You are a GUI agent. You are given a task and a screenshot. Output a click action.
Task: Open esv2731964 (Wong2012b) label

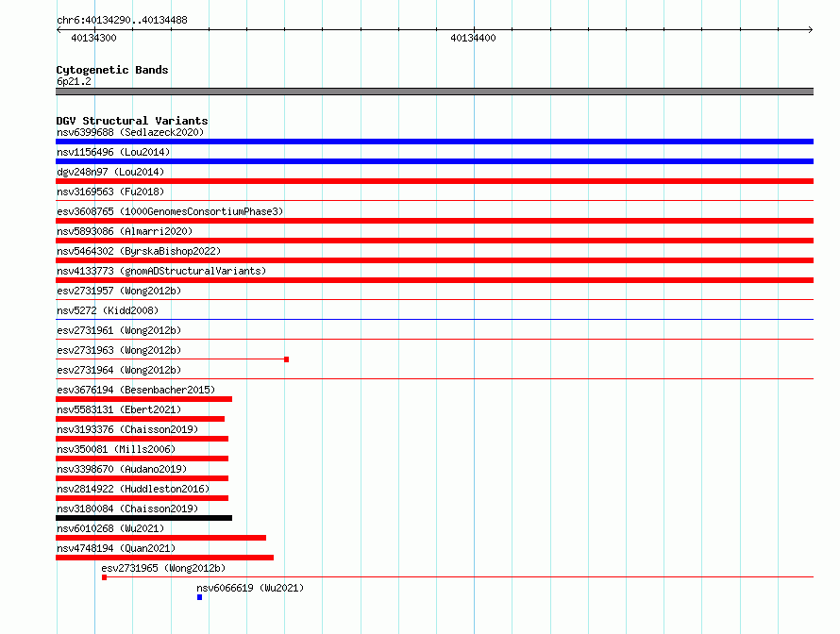tap(119, 370)
